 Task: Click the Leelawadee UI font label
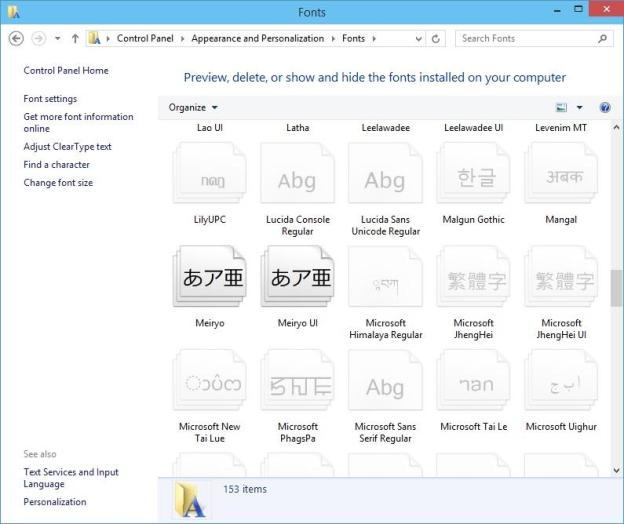pyautogui.click(x=474, y=128)
